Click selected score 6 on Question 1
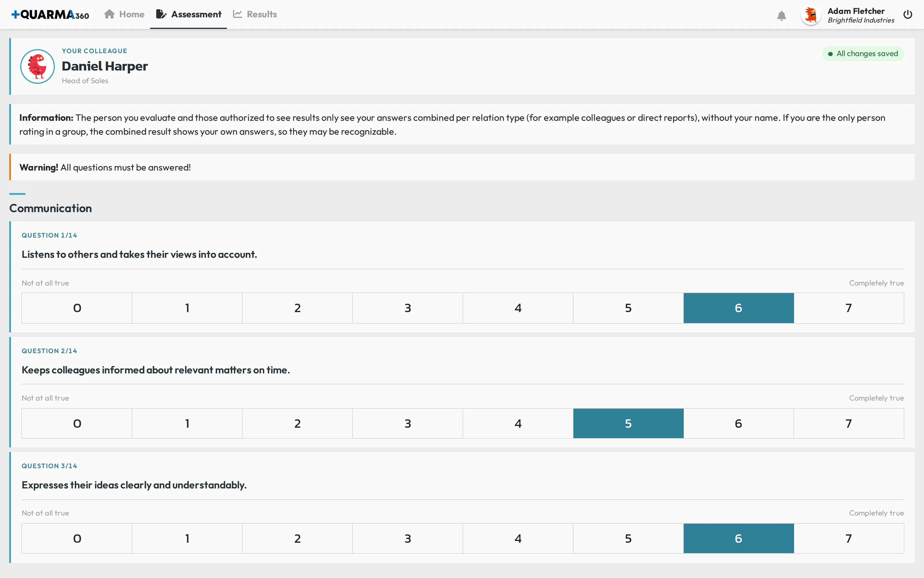The image size is (924, 578). (x=739, y=308)
